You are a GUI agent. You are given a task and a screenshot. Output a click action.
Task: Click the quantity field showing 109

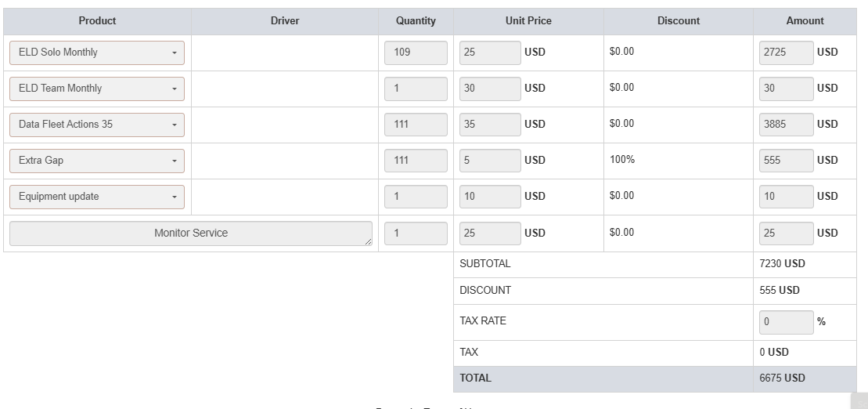point(416,52)
